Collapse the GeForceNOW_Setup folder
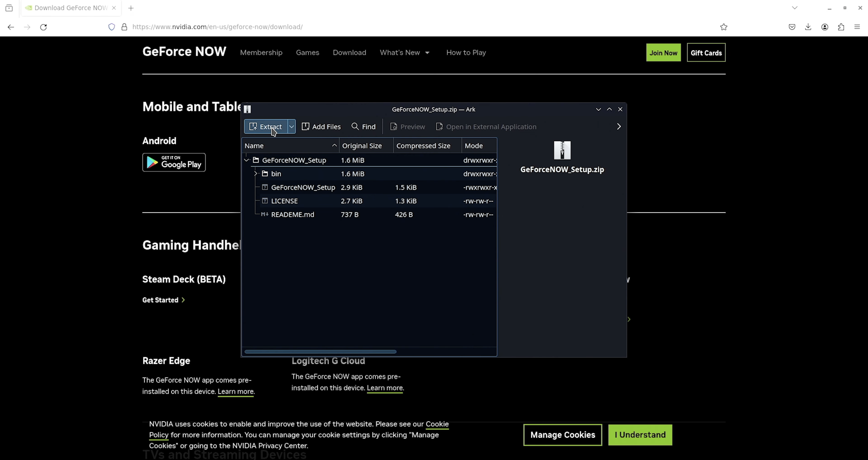The height and width of the screenshot is (460, 868). [247, 160]
